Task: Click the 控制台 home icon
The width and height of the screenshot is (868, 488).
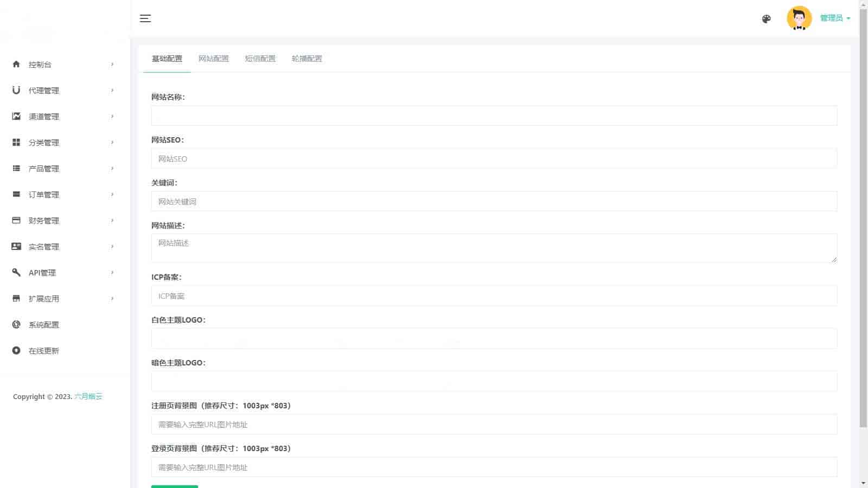Action: [16, 64]
